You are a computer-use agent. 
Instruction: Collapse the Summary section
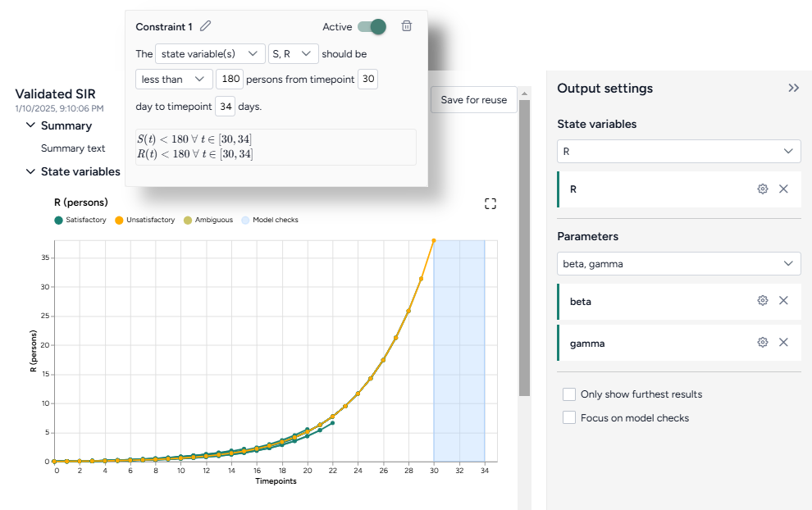click(x=30, y=125)
